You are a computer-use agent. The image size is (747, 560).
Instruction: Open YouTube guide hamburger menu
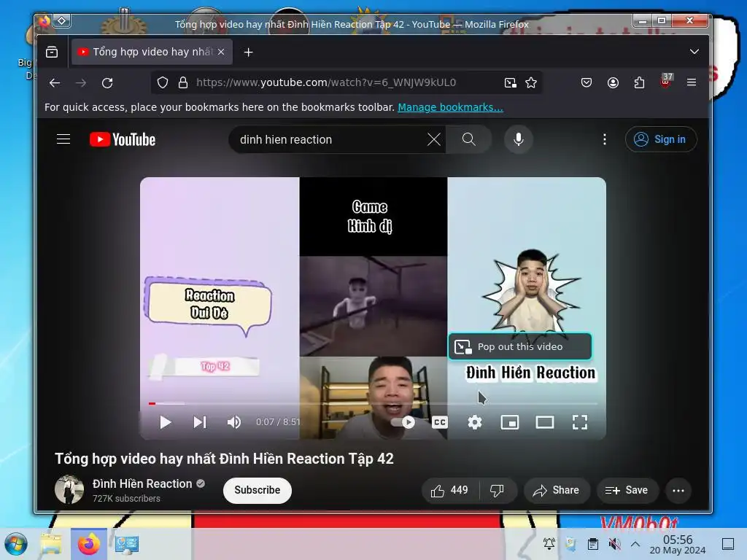point(63,139)
